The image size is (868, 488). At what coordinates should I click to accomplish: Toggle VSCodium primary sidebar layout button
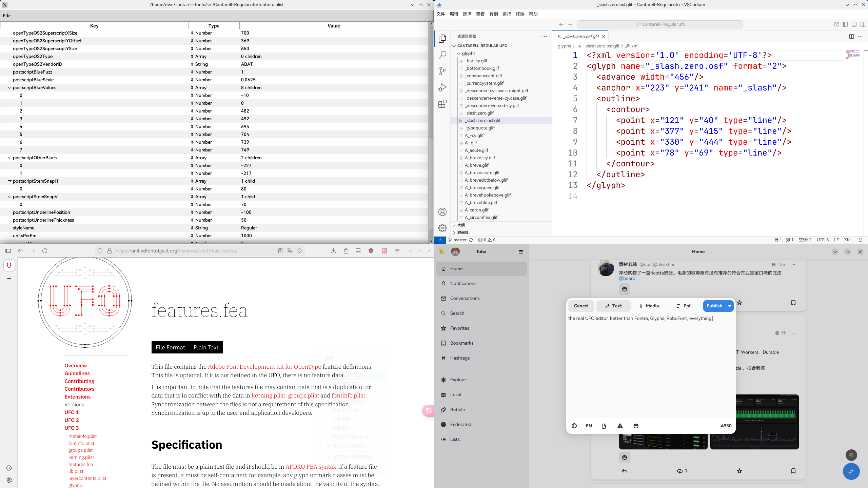[845, 24]
